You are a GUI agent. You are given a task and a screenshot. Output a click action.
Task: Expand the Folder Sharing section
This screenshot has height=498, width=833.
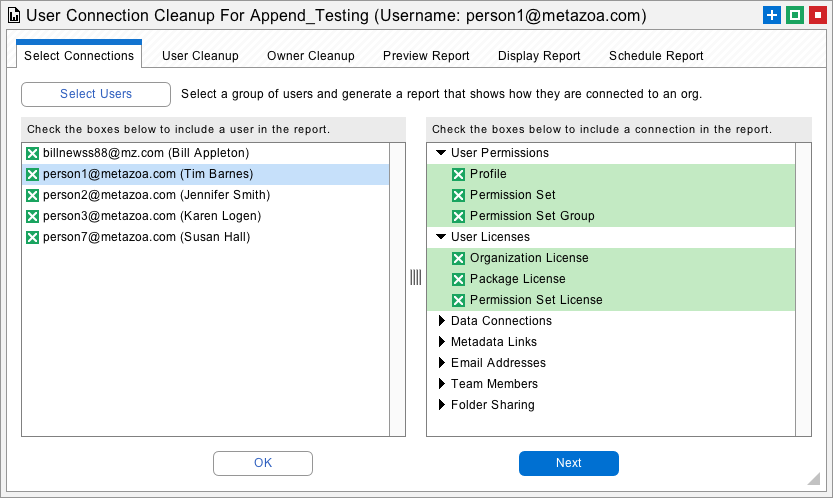coord(441,404)
